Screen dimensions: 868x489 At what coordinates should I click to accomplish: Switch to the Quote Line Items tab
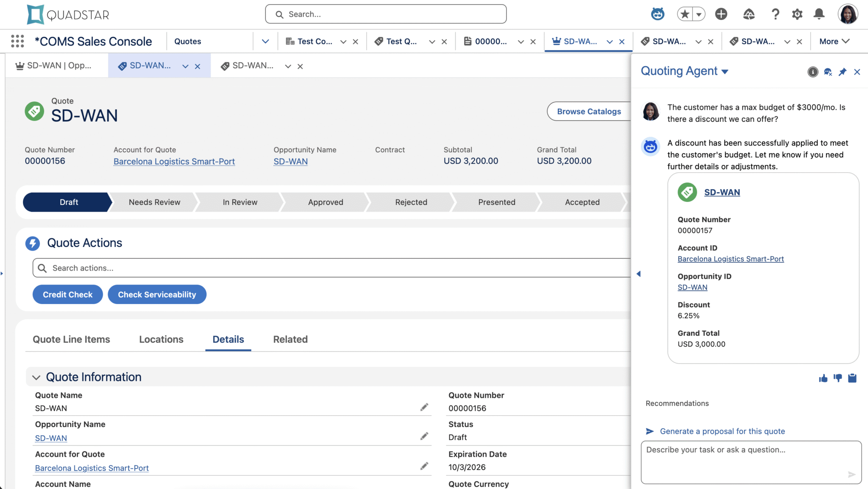click(x=71, y=339)
